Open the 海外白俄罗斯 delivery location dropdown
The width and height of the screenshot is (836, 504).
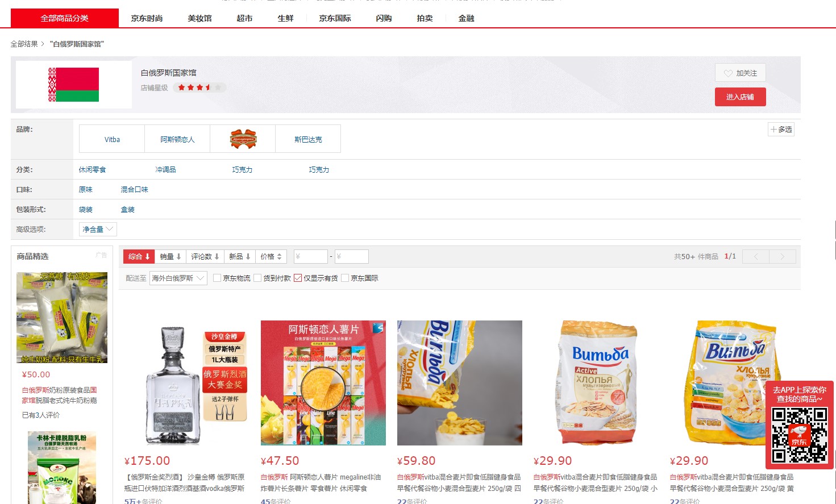(x=178, y=278)
